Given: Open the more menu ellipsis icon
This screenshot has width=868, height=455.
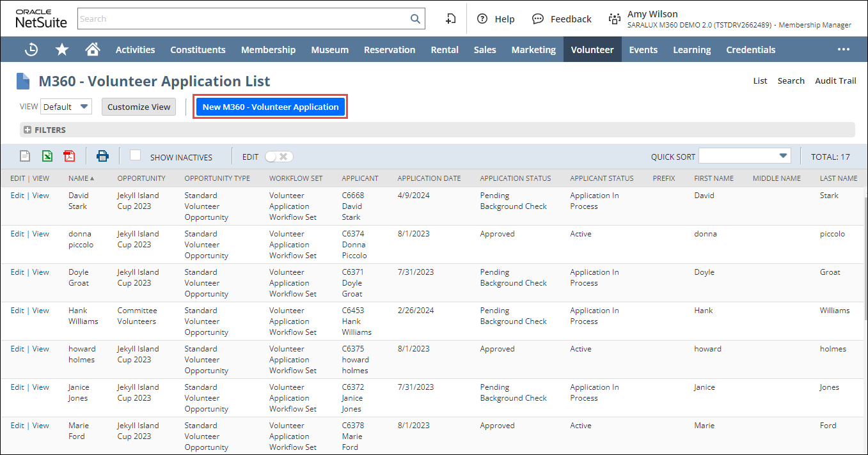Looking at the screenshot, I should pos(844,49).
